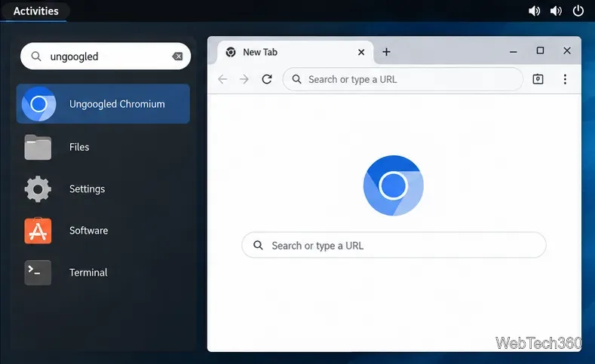Click the Chromium logo on page
The height and width of the screenshot is (364, 595).
394,185
